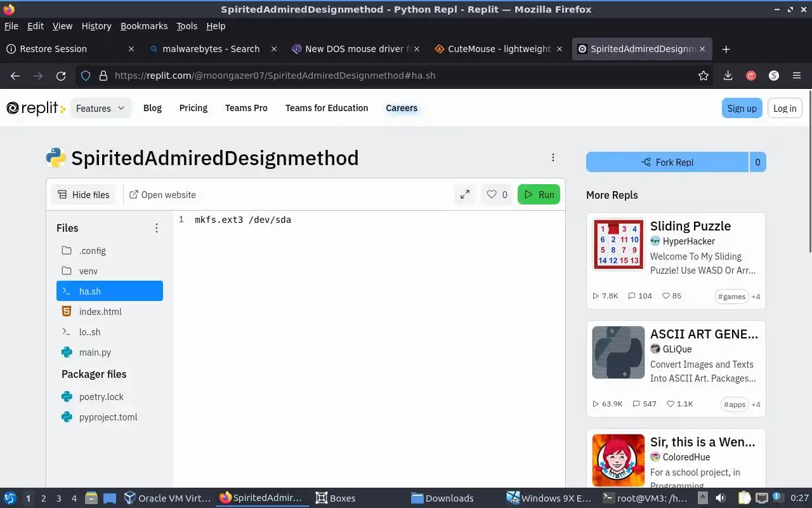Open the Wendy's repl thumbnail
The image size is (812, 508).
pos(619,460)
